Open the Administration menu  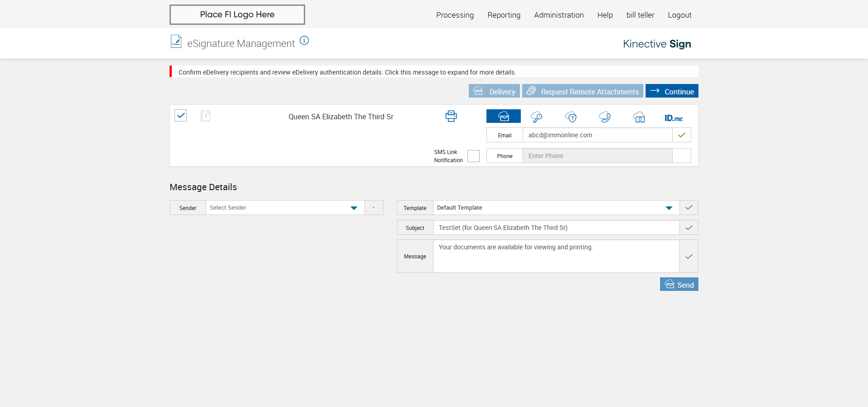pyautogui.click(x=559, y=15)
